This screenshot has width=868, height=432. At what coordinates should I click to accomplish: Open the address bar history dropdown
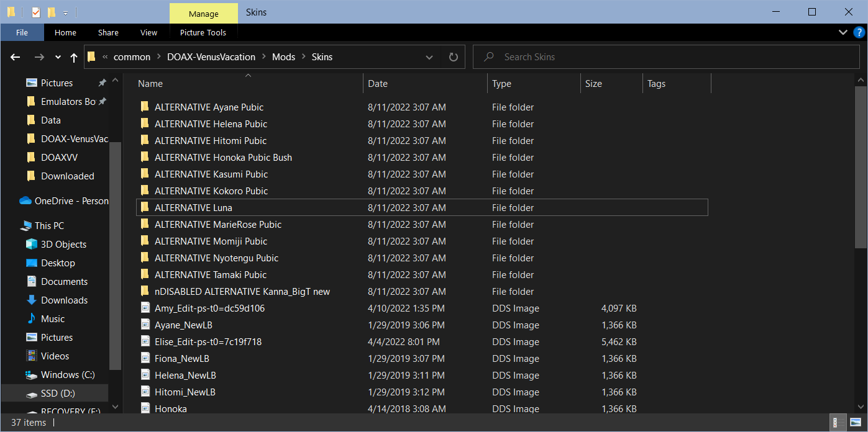[429, 57]
